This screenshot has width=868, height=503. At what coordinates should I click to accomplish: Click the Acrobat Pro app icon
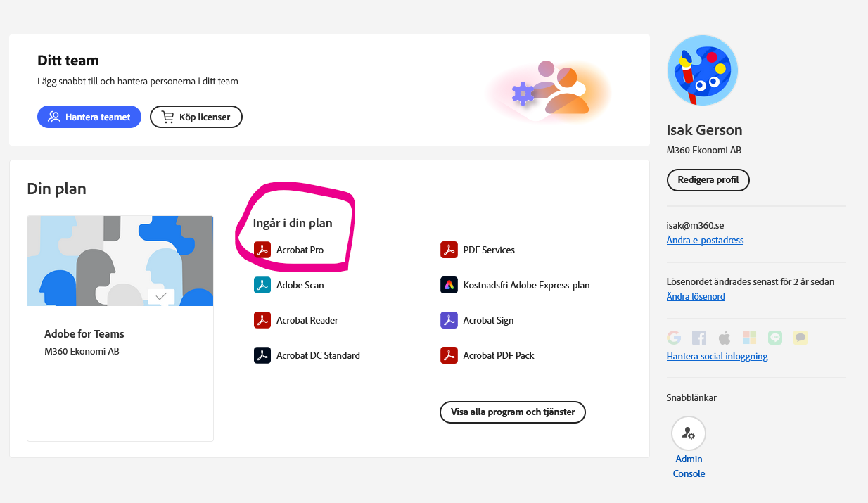pyautogui.click(x=262, y=250)
